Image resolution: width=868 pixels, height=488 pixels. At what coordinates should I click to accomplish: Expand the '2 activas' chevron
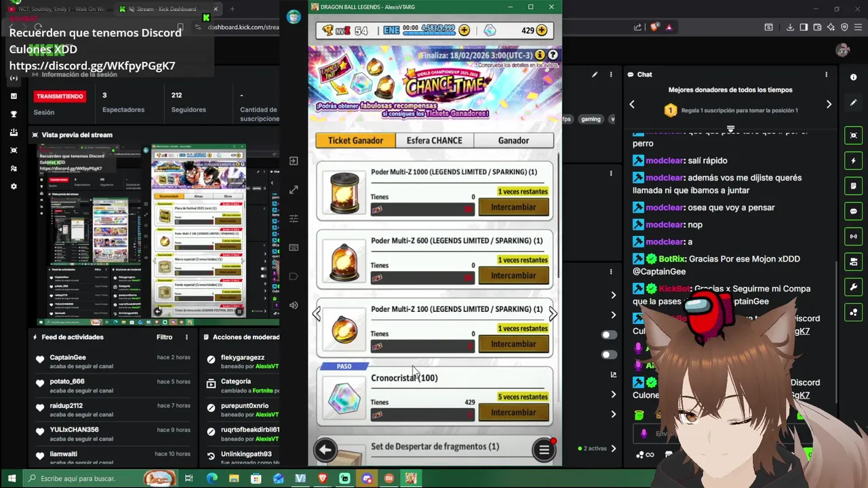613,448
